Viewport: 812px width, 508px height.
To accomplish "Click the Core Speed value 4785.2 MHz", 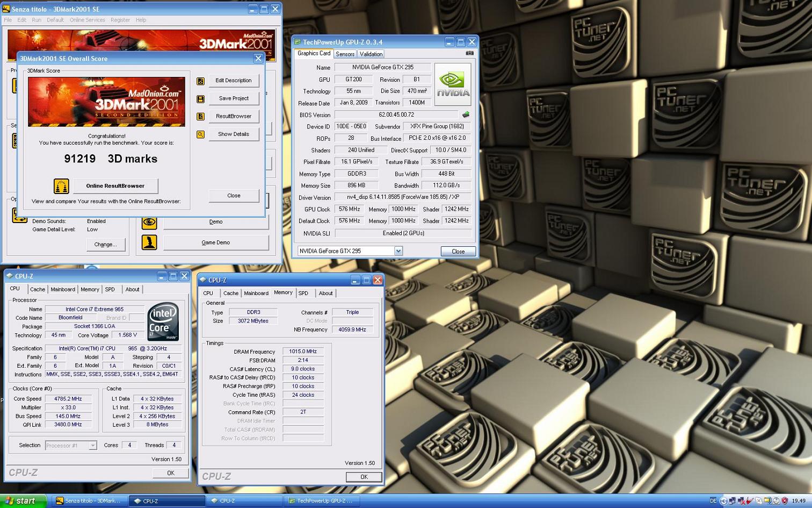I will coord(68,399).
